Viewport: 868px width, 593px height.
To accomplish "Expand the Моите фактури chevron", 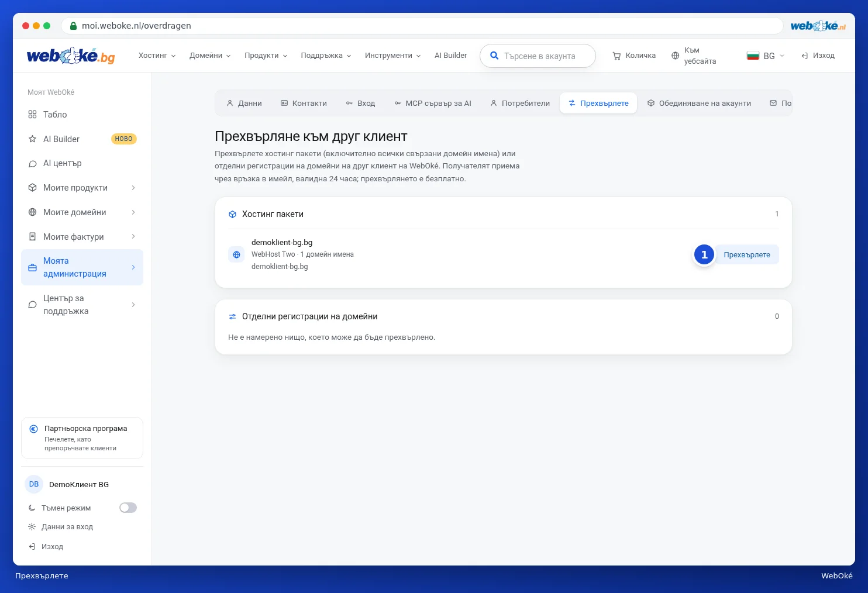I will click(133, 237).
